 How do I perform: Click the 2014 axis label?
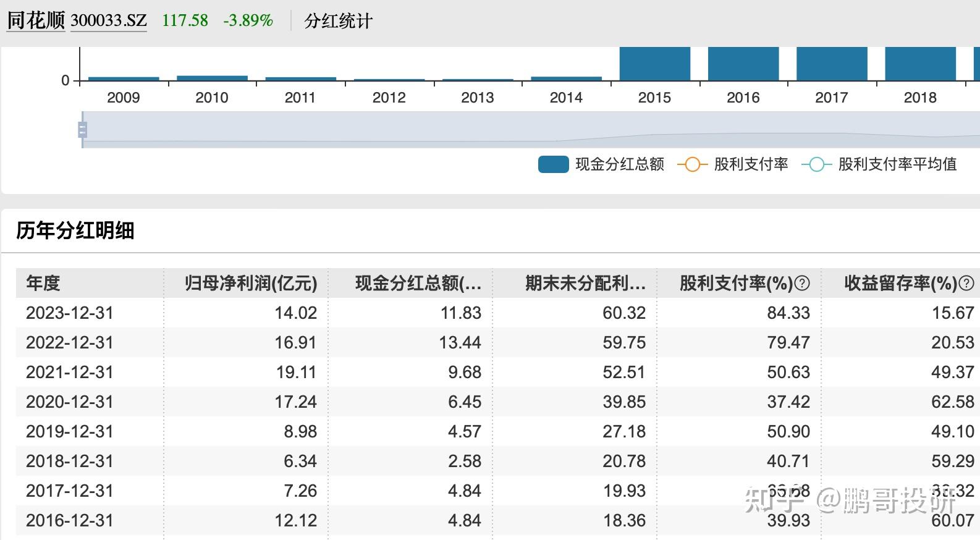(566, 98)
